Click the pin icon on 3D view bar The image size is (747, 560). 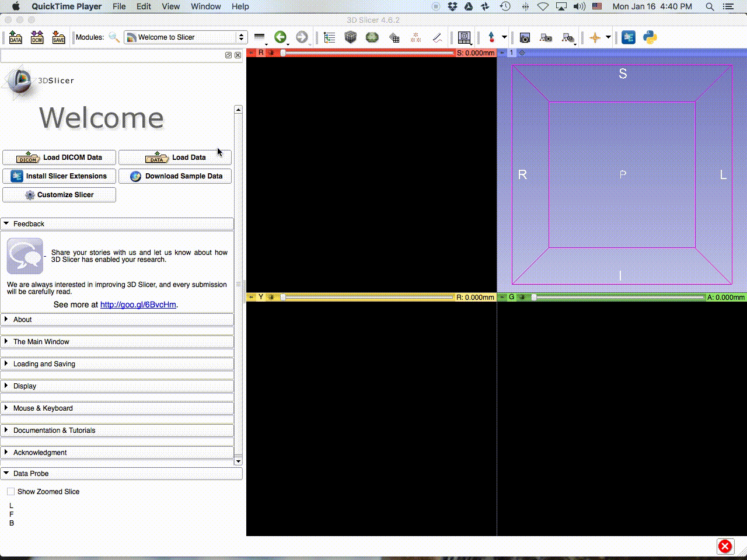(502, 52)
